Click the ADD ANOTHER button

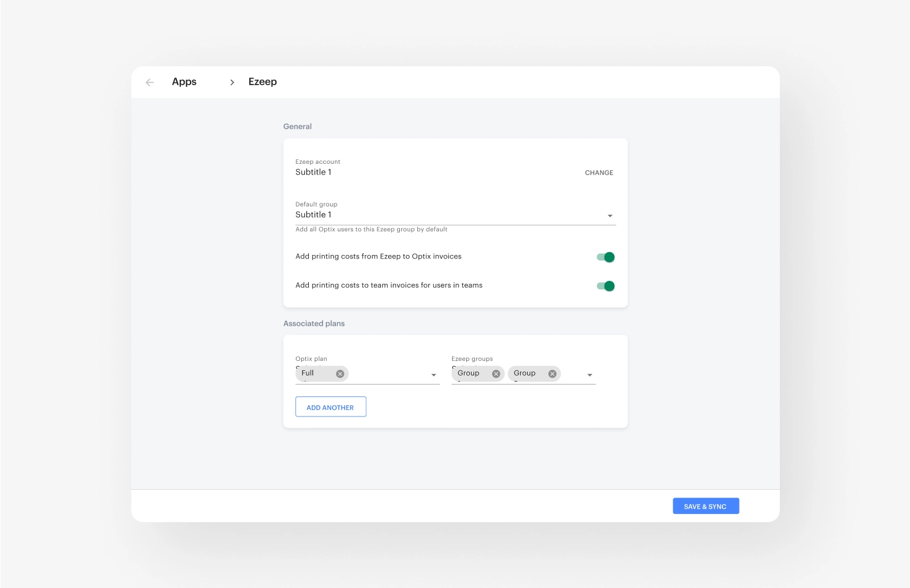[331, 407]
